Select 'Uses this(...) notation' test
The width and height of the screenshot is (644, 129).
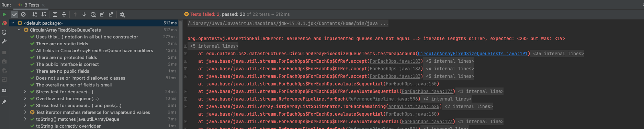[x=94, y=37]
